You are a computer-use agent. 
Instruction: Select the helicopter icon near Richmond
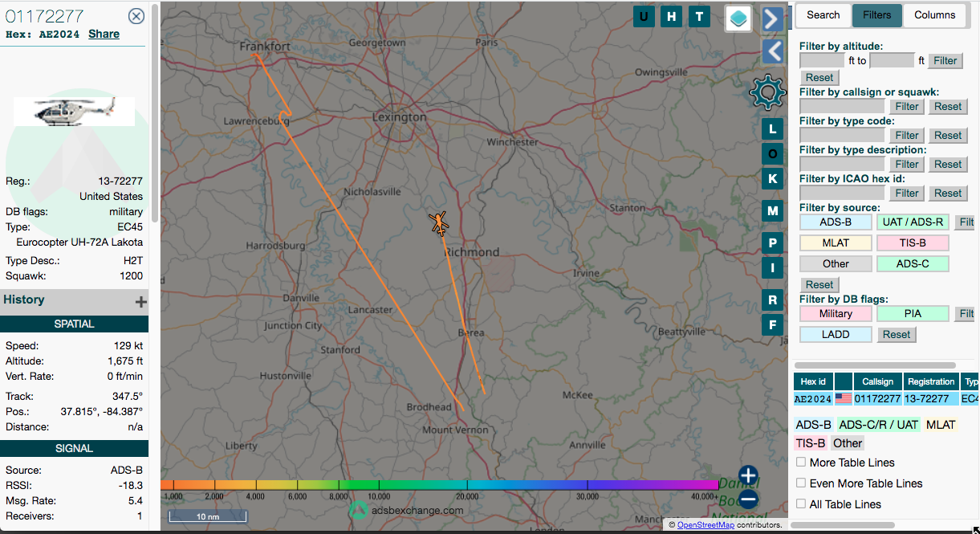(x=438, y=223)
